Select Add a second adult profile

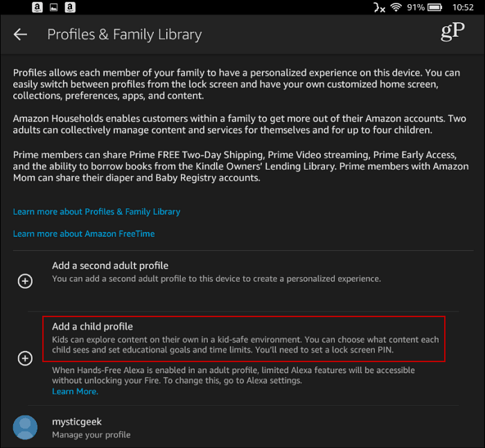243,281
